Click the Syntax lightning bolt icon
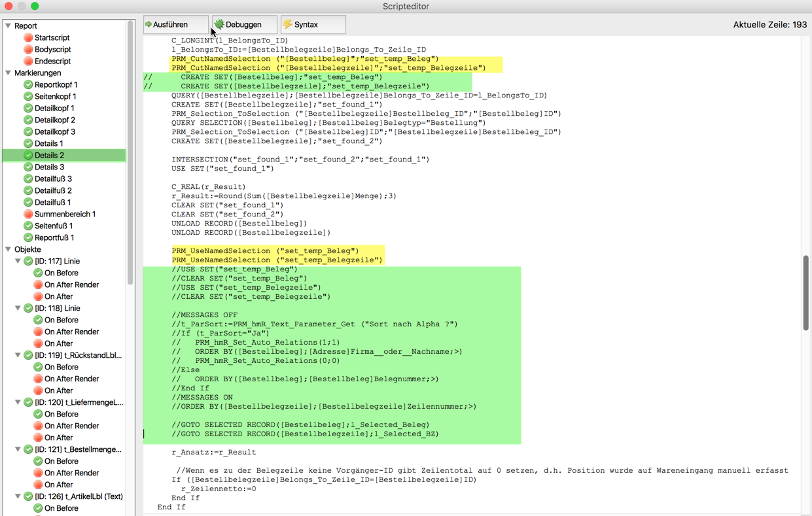The width and height of the screenshot is (812, 516). (x=287, y=25)
